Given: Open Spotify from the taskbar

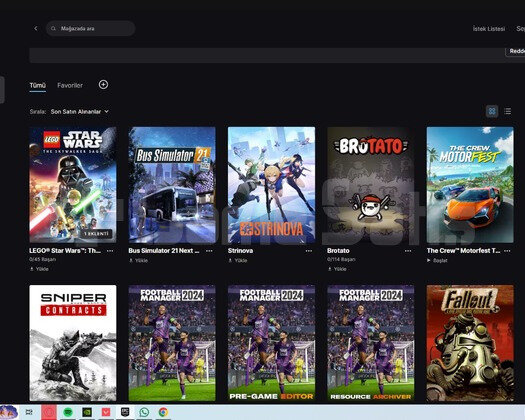Looking at the screenshot, I should tap(68, 412).
